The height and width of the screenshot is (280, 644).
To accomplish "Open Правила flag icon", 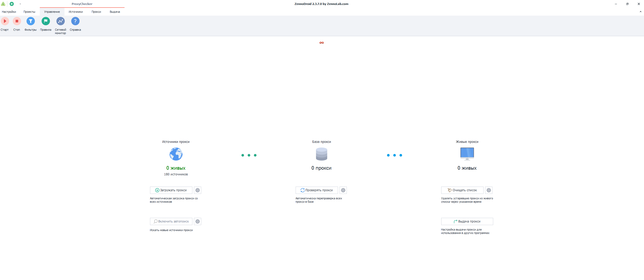I will pos(45,21).
